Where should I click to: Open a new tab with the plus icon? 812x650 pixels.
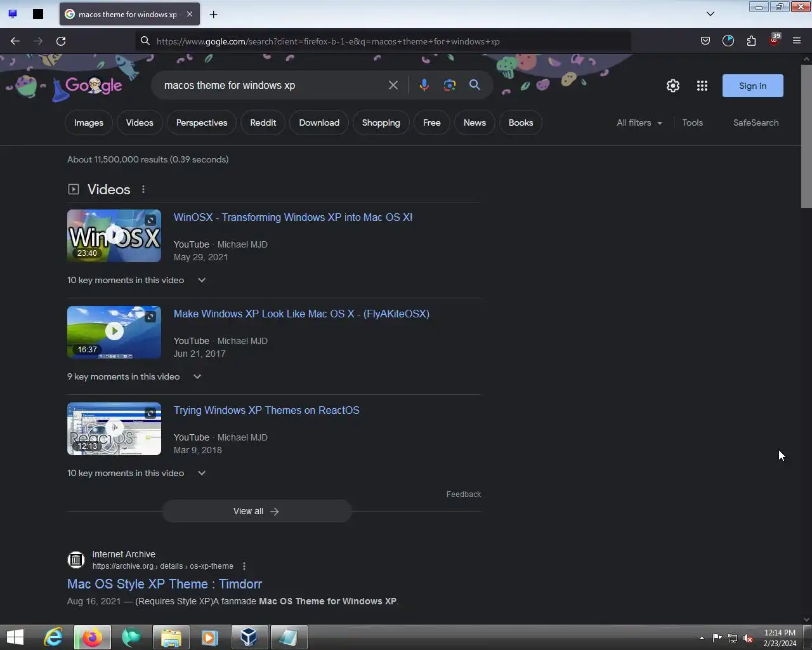pos(214,14)
